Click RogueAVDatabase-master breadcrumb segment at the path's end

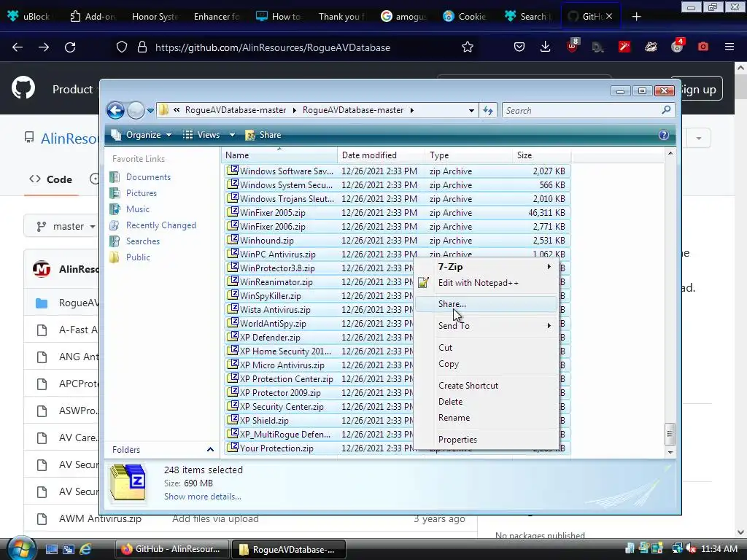click(353, 111)
